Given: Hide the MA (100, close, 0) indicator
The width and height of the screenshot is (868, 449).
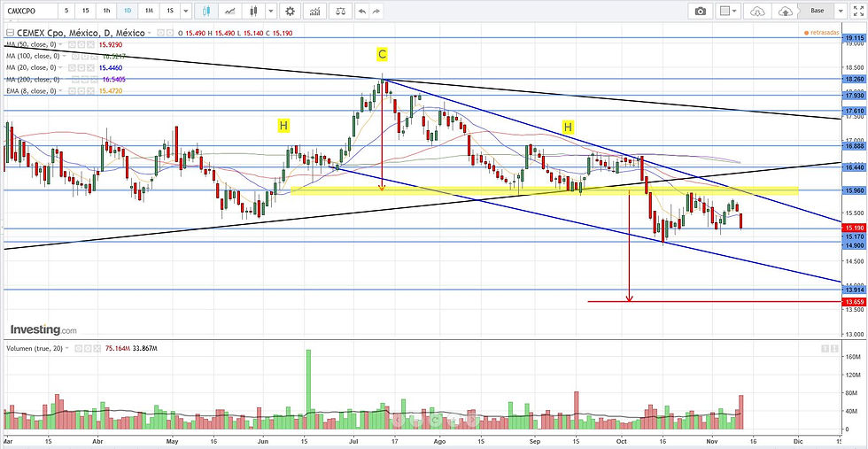Looking at the screenshot, I should (75, 57).
